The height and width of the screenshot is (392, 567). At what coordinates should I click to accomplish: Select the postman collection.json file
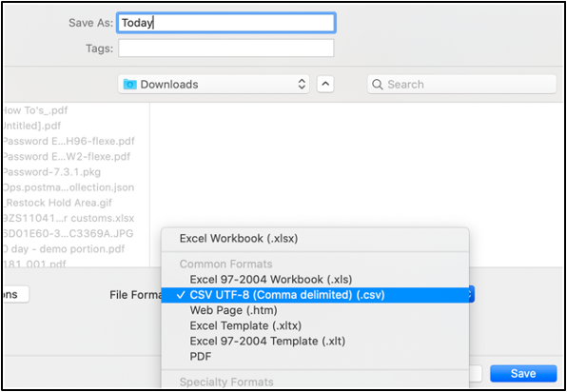click(68, 187)
